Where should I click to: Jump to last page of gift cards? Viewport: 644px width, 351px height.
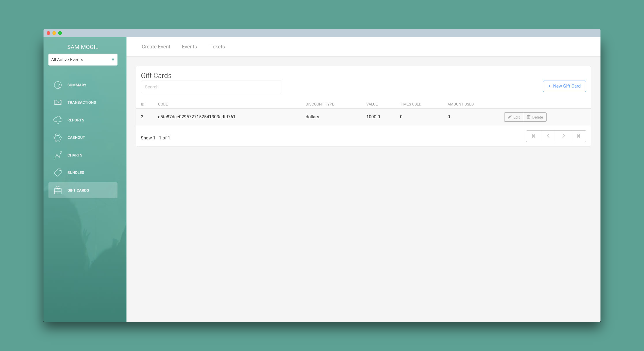[578, 136]
